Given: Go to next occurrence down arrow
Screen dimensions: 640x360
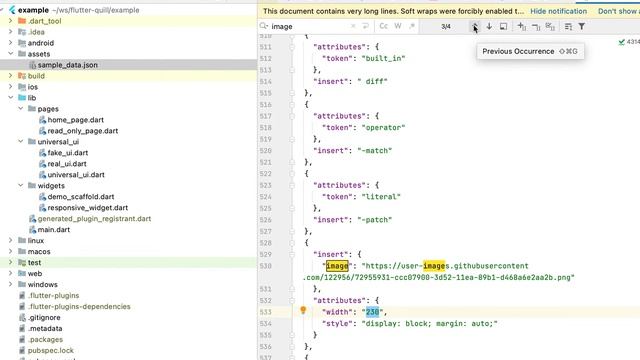Looking at the screenshot, I should click(489, 26).
